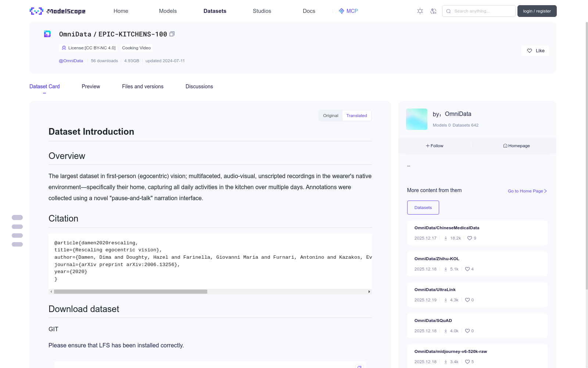Open the Discussions tab
Image resolution: width=588 pixels, height=368 pixels.
point(199,86)
